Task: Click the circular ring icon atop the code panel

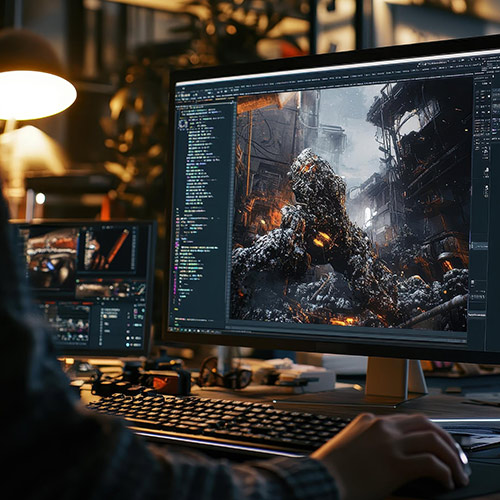Action: [183, 124]
